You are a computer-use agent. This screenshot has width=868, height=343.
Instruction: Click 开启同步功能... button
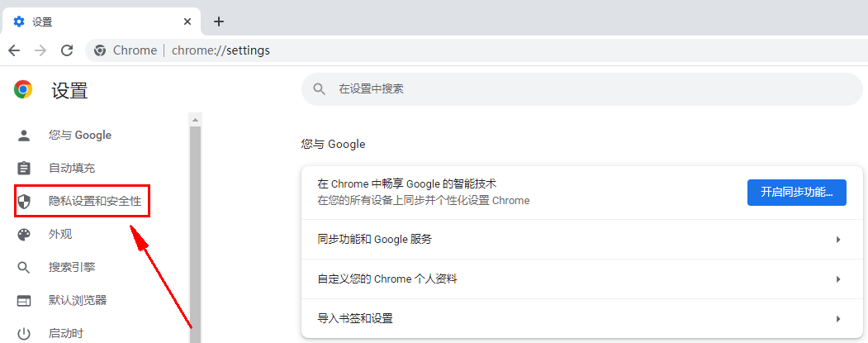[797, 193]
